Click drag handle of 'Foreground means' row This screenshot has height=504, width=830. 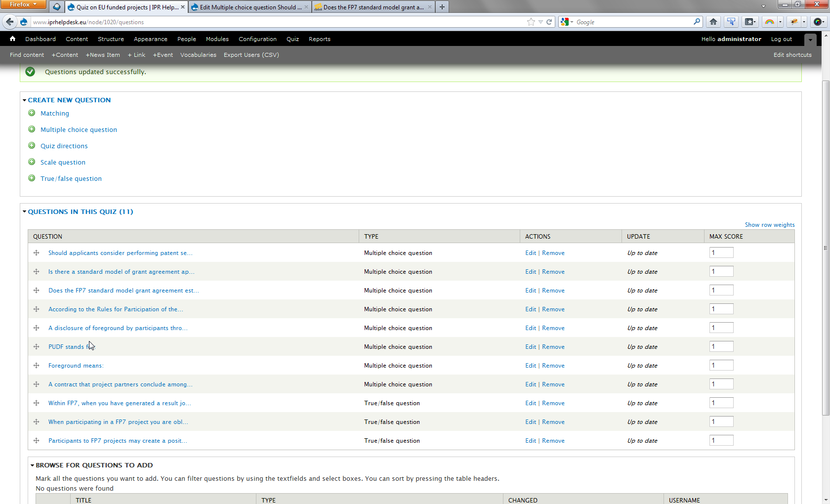pyautogui.click(x=36, y=366)
